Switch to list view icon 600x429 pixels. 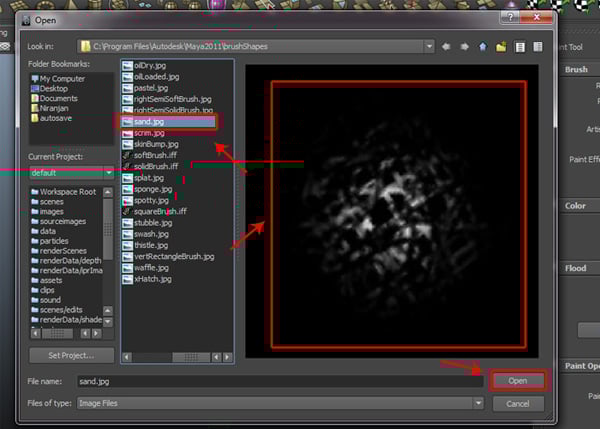tap(519, 46)
